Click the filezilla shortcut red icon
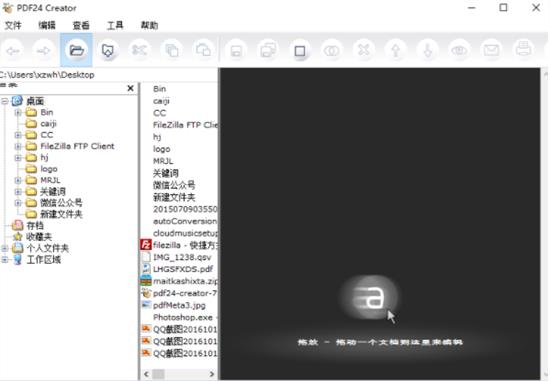Viewport: 550px width, 381px height. pos(146,245)
